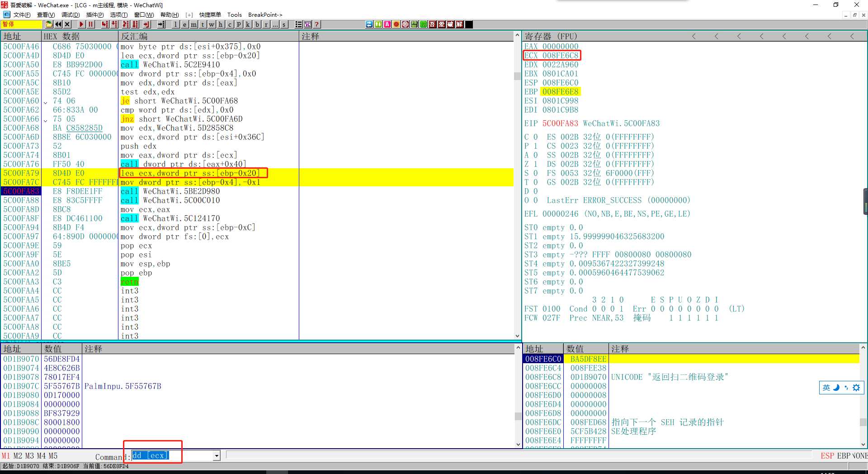
Task: Select memory preset M3
Action: coord(29,456)
